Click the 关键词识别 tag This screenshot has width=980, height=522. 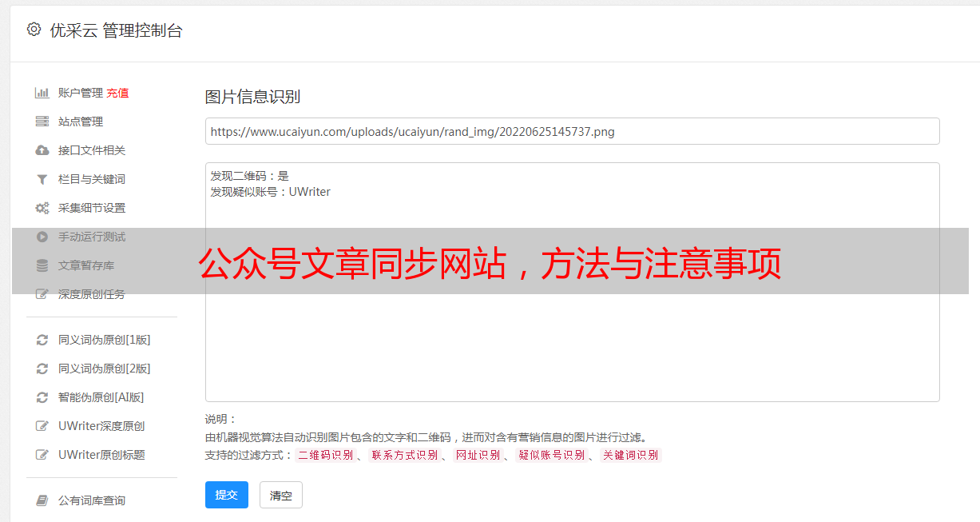click(x=630, y=455)
